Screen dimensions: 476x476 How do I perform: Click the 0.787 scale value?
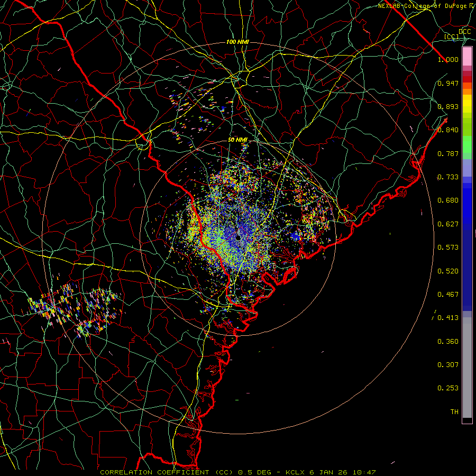point(448,153)
